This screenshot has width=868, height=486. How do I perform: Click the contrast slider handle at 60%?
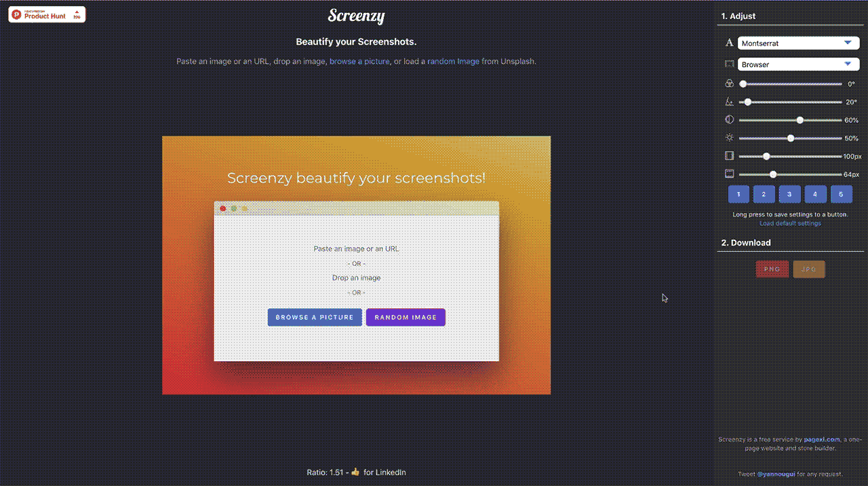(800, 120)
